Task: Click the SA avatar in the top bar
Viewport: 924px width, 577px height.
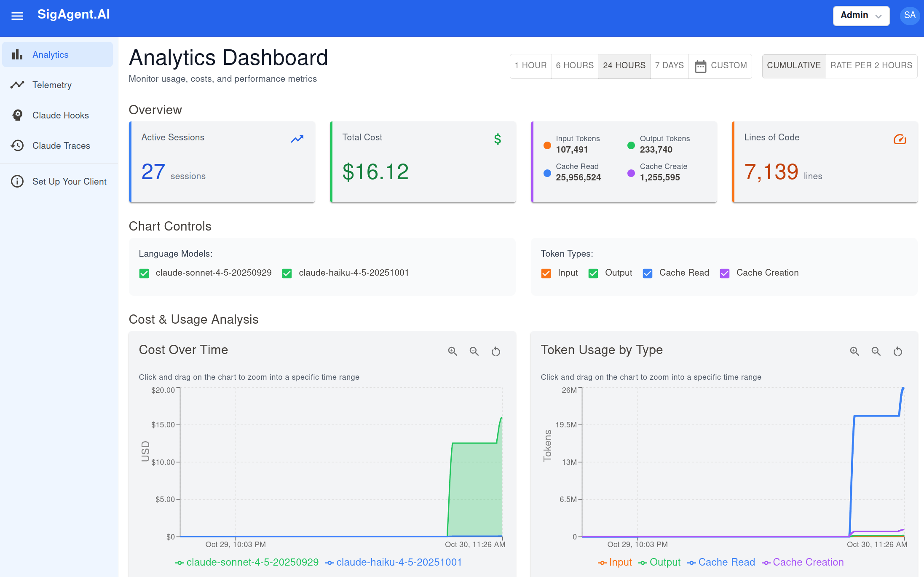Action: click(910, 16)
